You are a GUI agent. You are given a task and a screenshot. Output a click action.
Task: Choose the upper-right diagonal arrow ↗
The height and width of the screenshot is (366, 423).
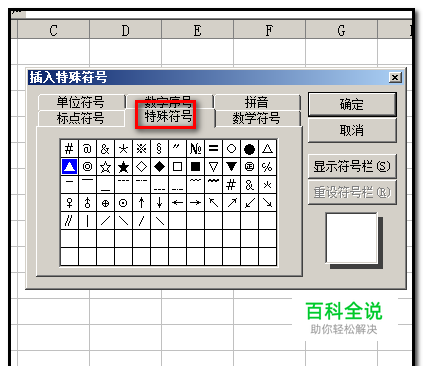click(x=231, y=203)
